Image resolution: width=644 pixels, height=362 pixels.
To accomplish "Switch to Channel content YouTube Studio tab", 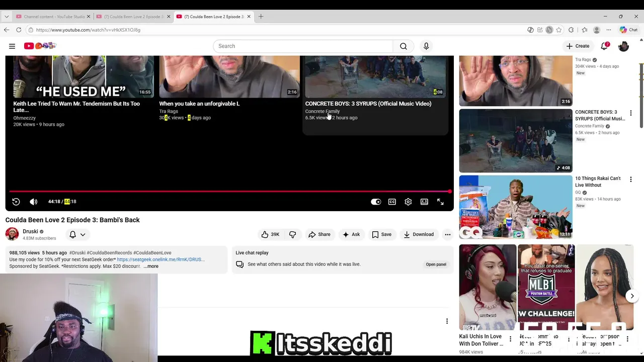I will pos(53,17).
